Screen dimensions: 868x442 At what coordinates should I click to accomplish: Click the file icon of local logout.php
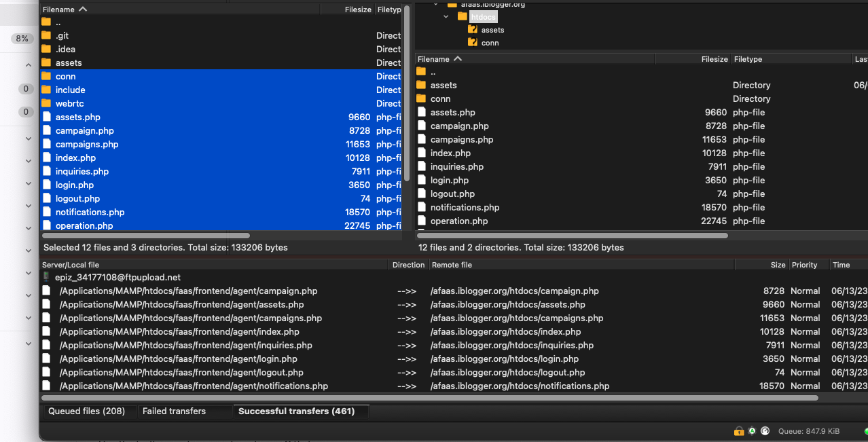(46, 198)
